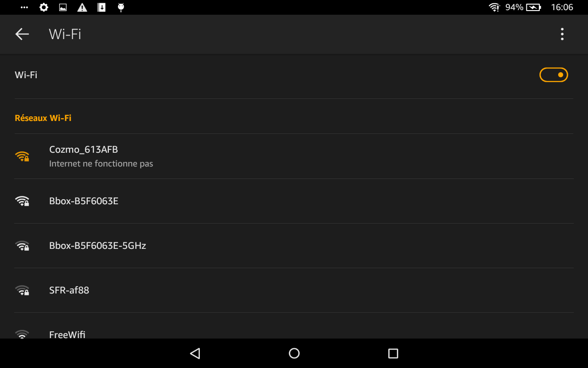Go to home via circle button

point(294,353)
